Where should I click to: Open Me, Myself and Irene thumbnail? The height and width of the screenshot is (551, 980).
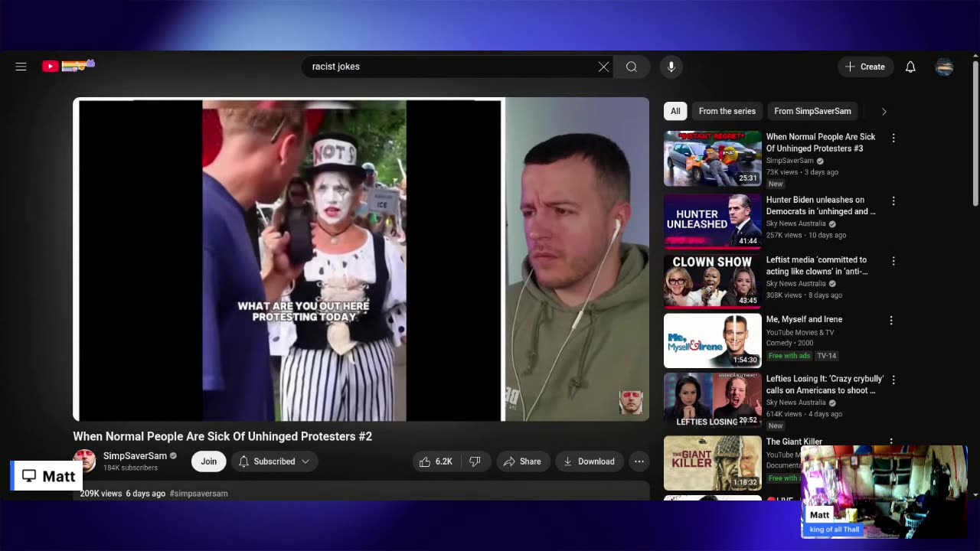point(713,341)
